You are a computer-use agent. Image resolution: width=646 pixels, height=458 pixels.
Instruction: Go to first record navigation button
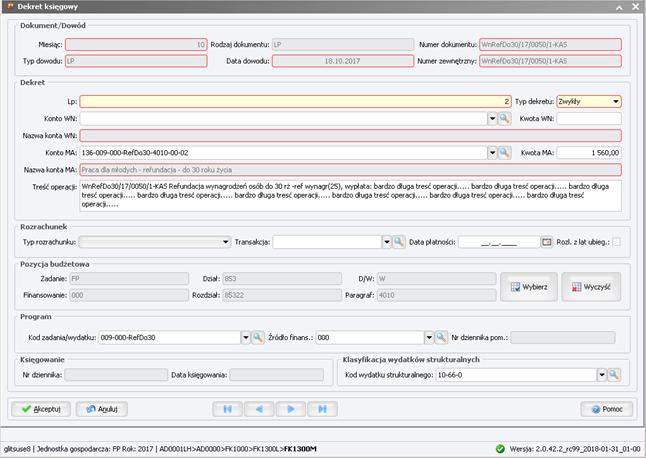227,409
